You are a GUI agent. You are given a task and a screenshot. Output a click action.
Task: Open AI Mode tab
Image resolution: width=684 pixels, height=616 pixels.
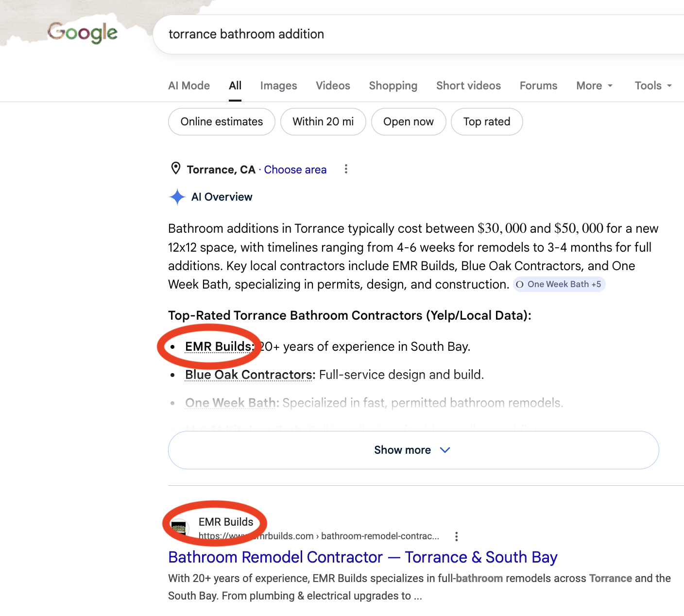pyautogui.click(x=189, y=86)
